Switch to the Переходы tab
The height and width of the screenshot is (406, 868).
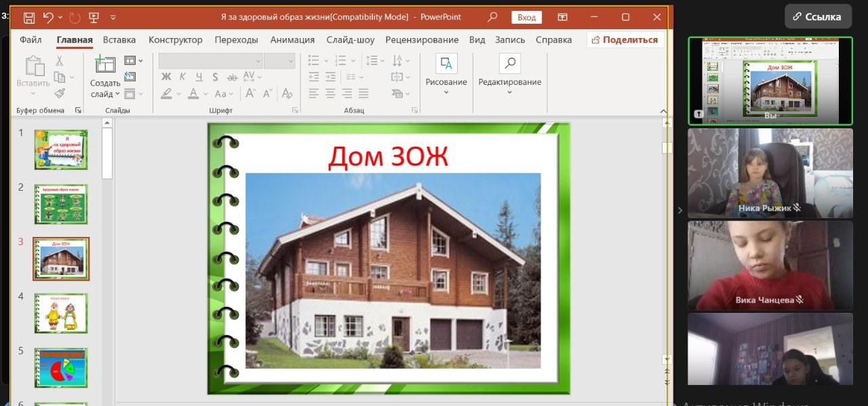coord(236,39)
